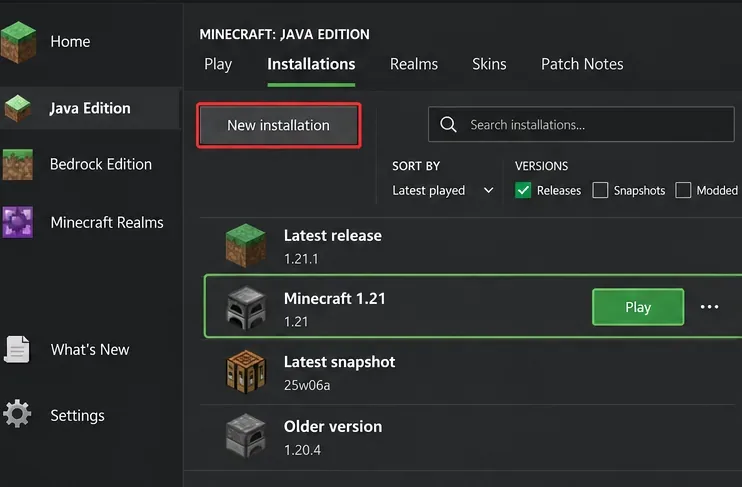This screenshot has height=487, width=742.
Task: Switch to the Realms tab
Action: click(414, 64)
